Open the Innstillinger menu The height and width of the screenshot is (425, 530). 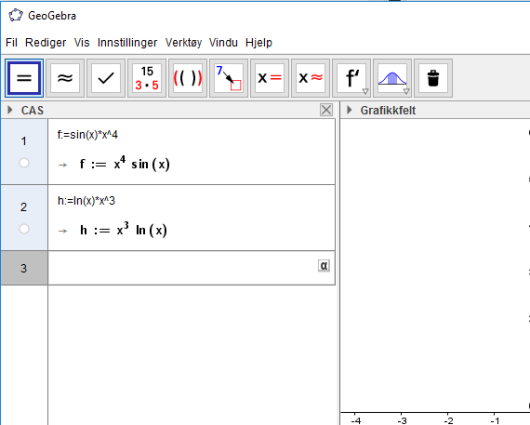[127, 43]
